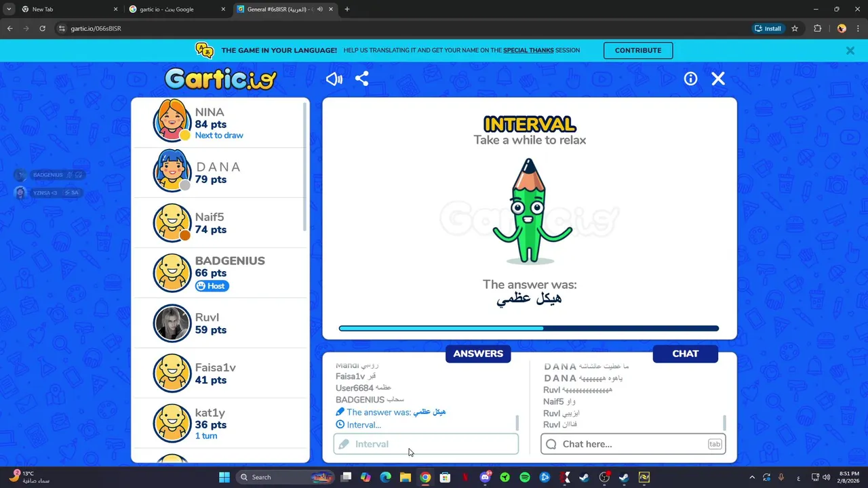This screenshot has height=488, width=868.
Task: Click Faisa1v's avatar
Action: [x=172, y=373]
